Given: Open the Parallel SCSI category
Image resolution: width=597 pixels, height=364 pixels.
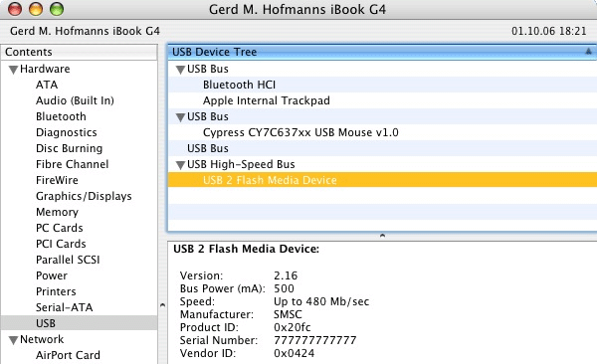Looking at the screenshot, I should point(68,260).
